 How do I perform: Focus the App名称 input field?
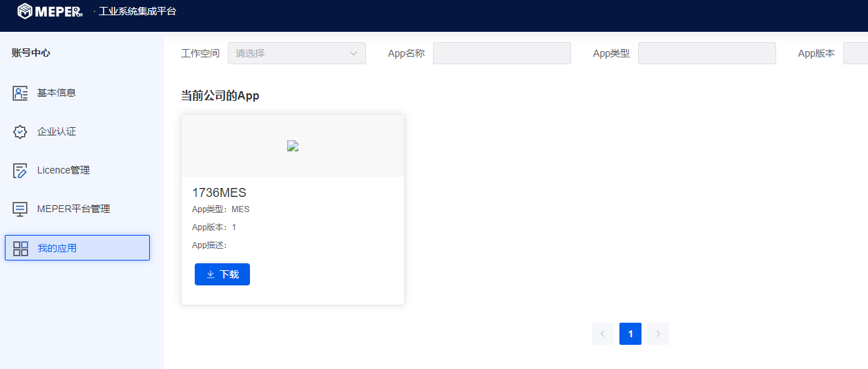tap(501, 53)
